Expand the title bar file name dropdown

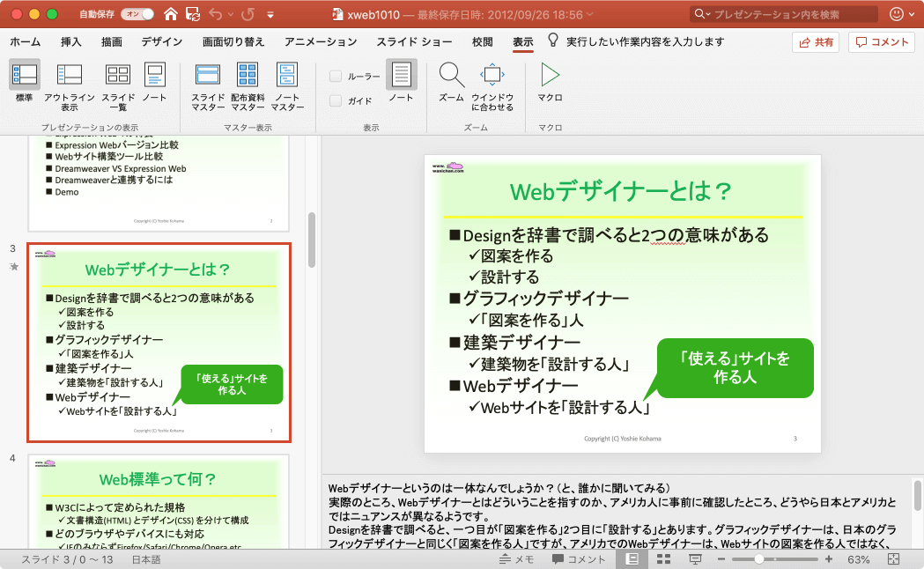pyautogui.click(x=590, y=14)
